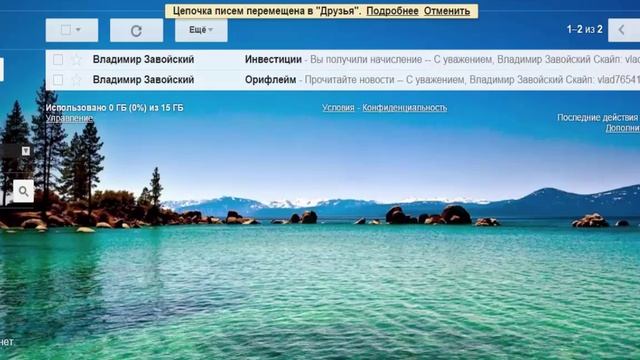Screen dimensions: 640x360
Task: Click sender Владимир Завойский in Орифлейм row
Action: pyautogui.click(x=143, y=80)
